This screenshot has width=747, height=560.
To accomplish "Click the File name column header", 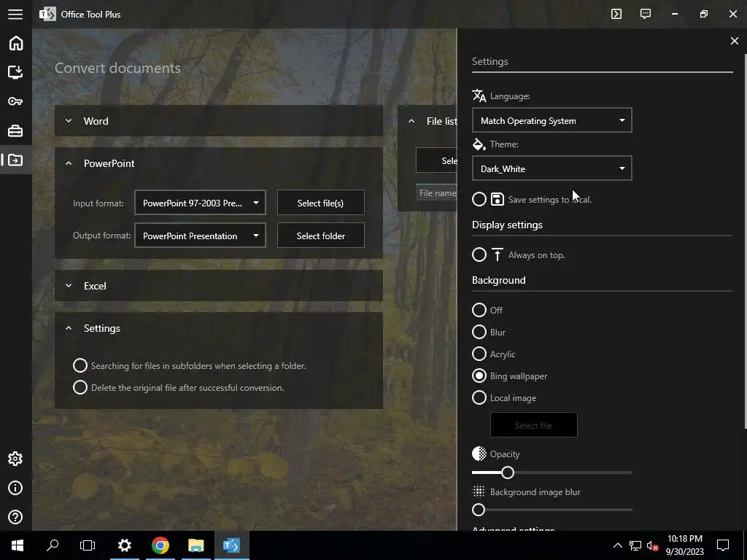I will pyautogui.click(x=436, y=192).
